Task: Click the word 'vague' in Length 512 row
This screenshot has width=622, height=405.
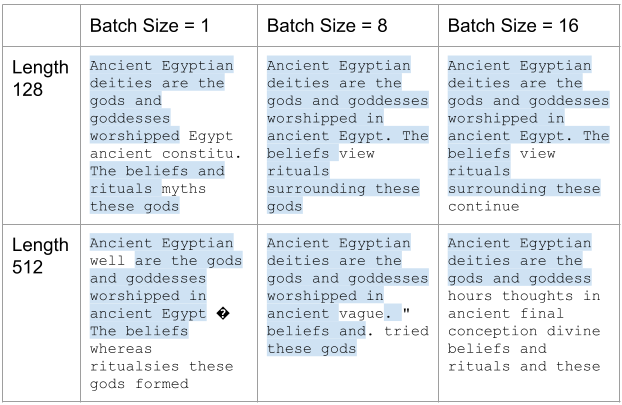Action: (361, 314)
